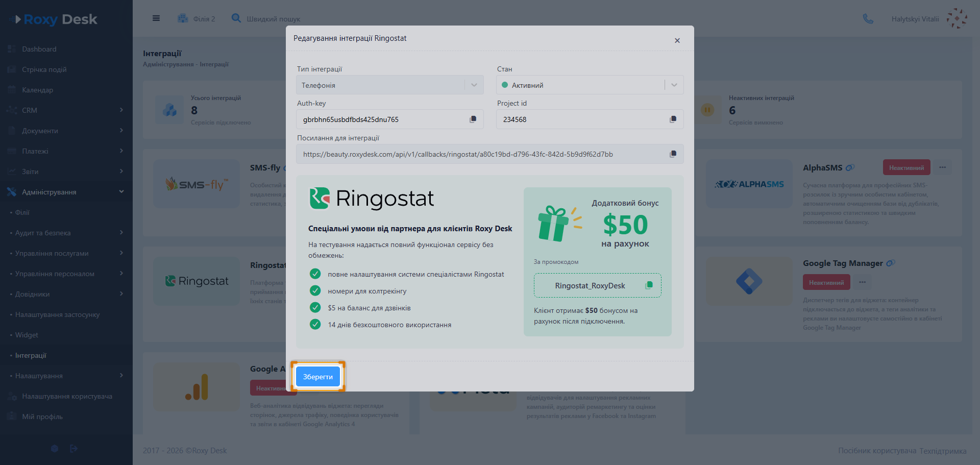Viewport: 980px width, 465px height.
Task: Copy the Project id value
Action: tap(673, 119)
